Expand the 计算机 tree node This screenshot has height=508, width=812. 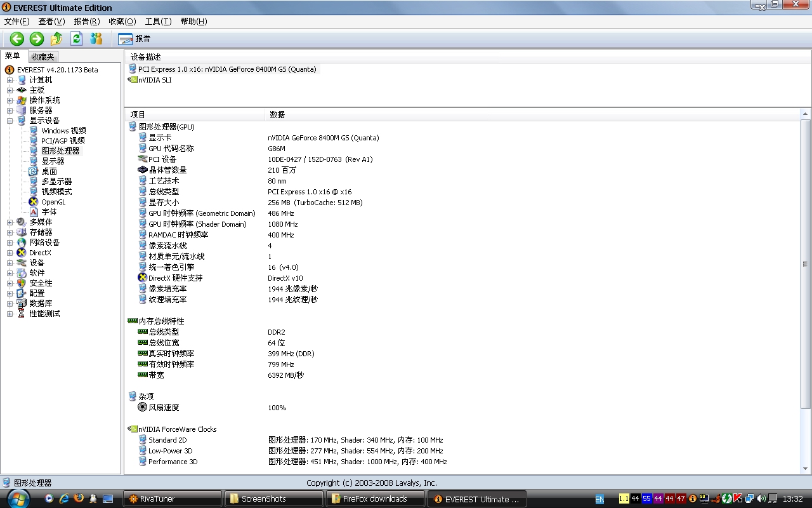tap(10, 80)
